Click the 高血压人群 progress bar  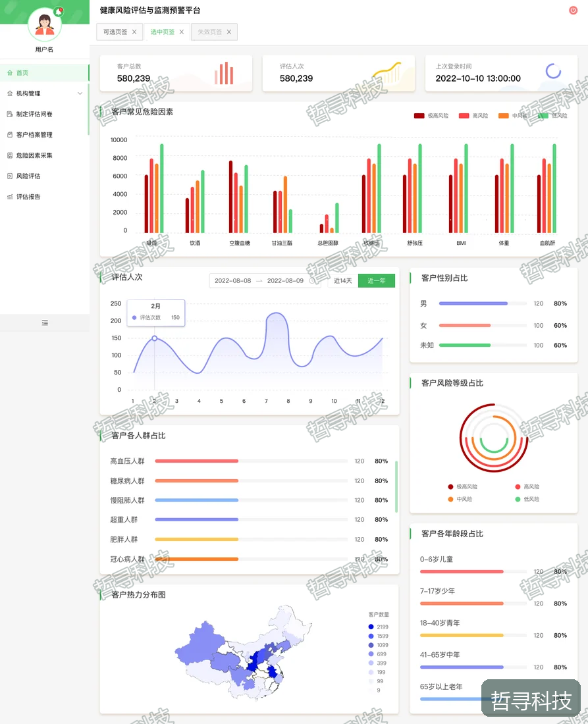[252, 461]
